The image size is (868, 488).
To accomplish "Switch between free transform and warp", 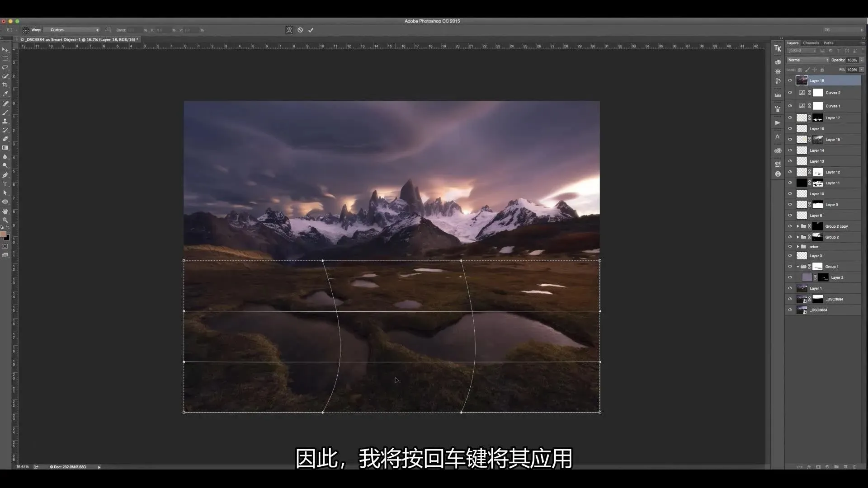I will pos(289,30).
